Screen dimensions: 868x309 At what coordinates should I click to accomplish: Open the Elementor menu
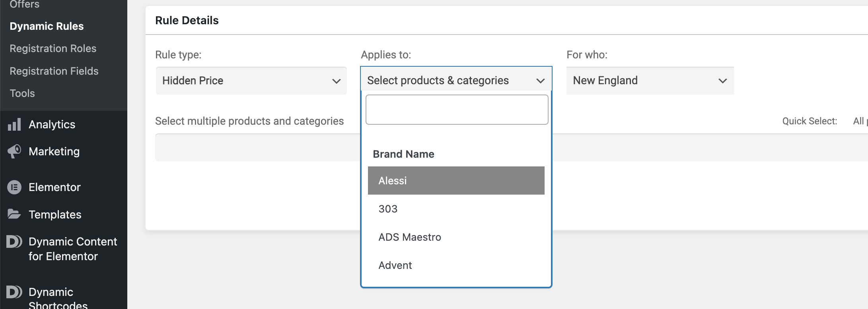(x=54, y=187)
